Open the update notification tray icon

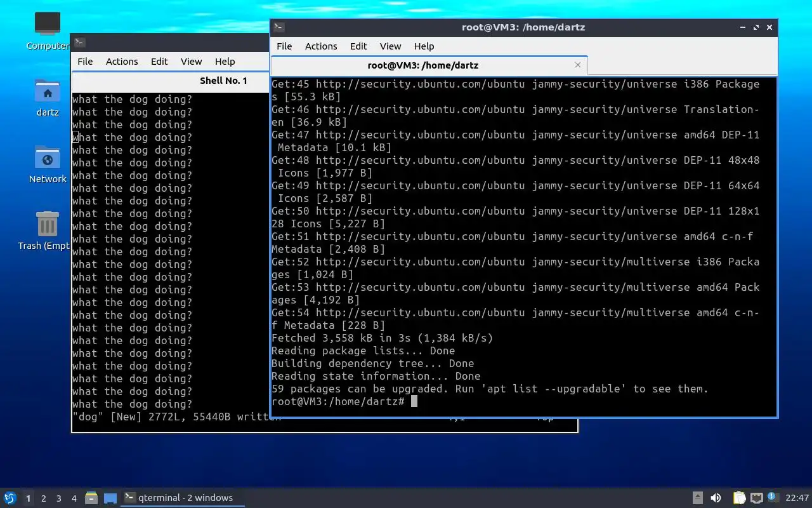(x=773, y=497)
